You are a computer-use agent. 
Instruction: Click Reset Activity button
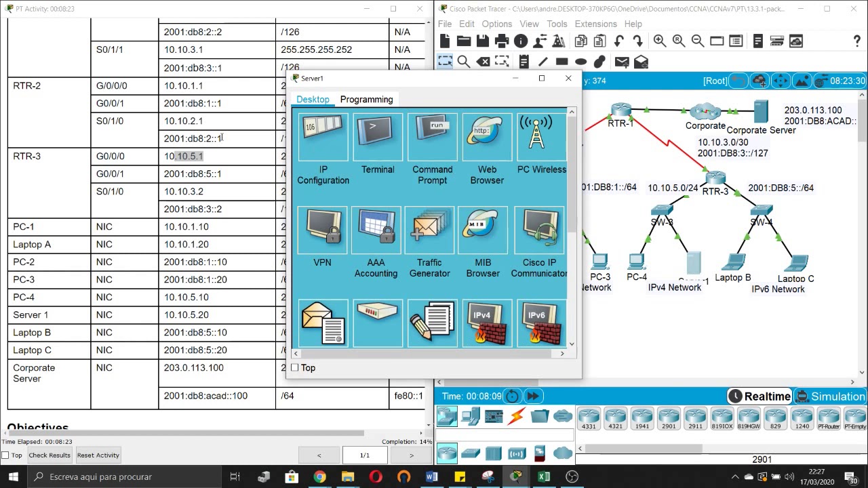point(98,455)
